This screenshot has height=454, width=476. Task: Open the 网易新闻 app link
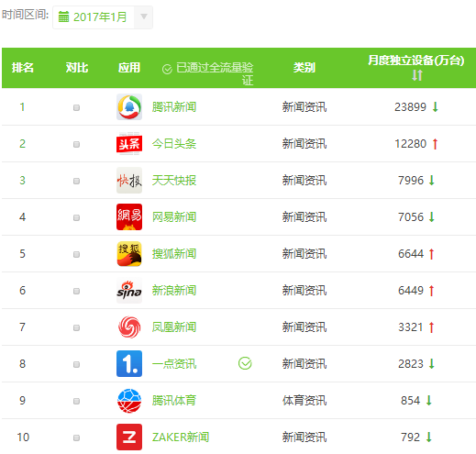(x=174, y=217)
